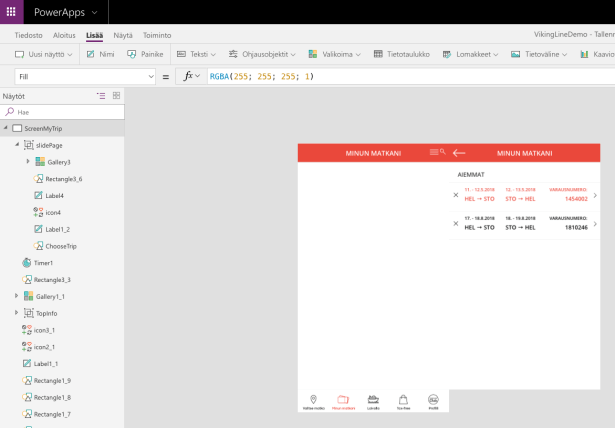This screenshot has height=428, width=615.
Task: Click the location pin icon in bottom navigation
Action: click(x=314, y=400)
